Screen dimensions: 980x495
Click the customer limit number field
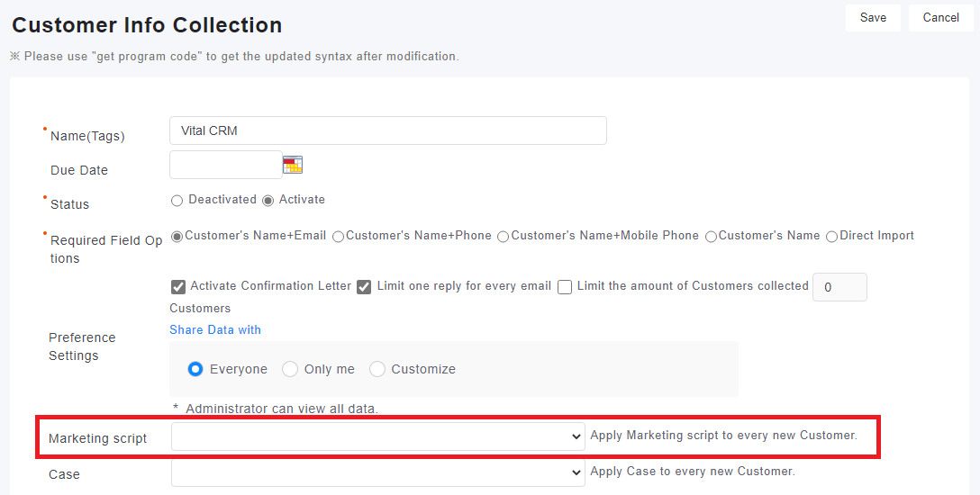coord(839,287)
